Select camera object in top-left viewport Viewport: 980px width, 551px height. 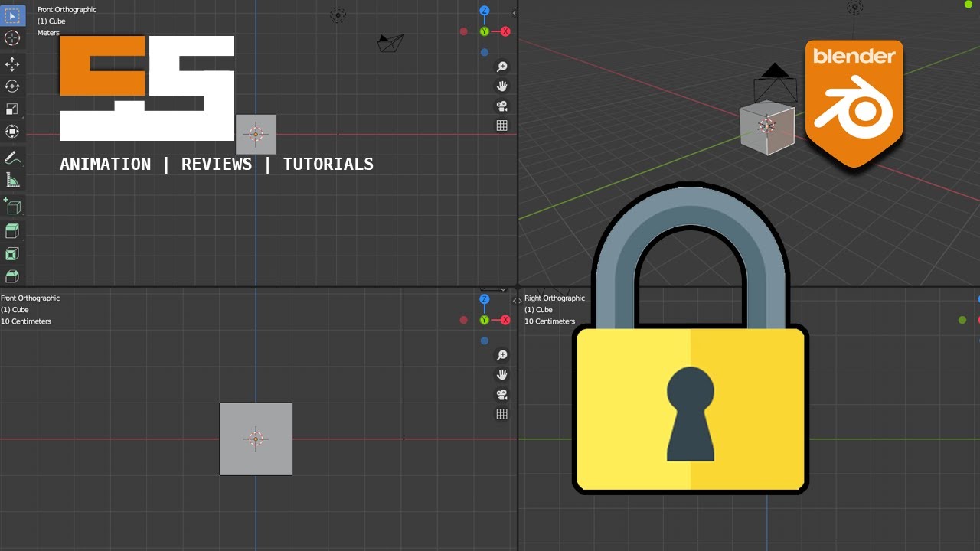click(390, 43)
